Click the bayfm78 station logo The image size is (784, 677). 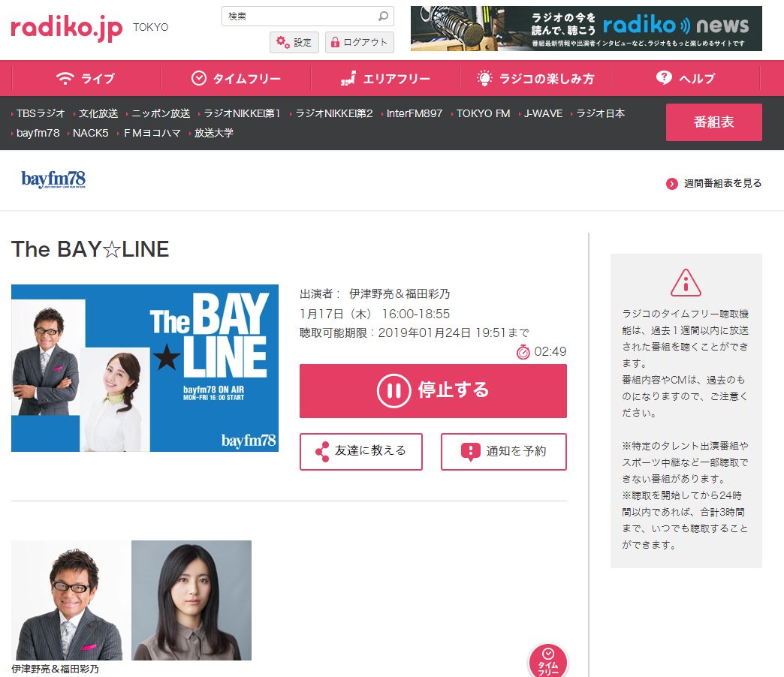point(53,179)
